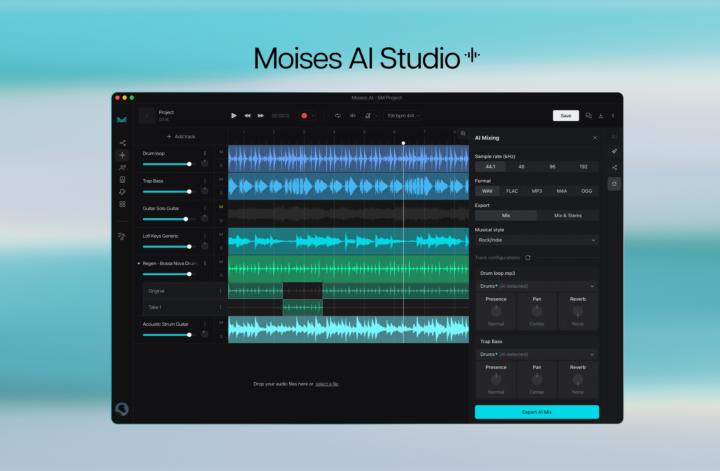This screenshot has width=720, height=471.
Task: Click the zoom icon above the timeline
Action: [x=463, y=134]
